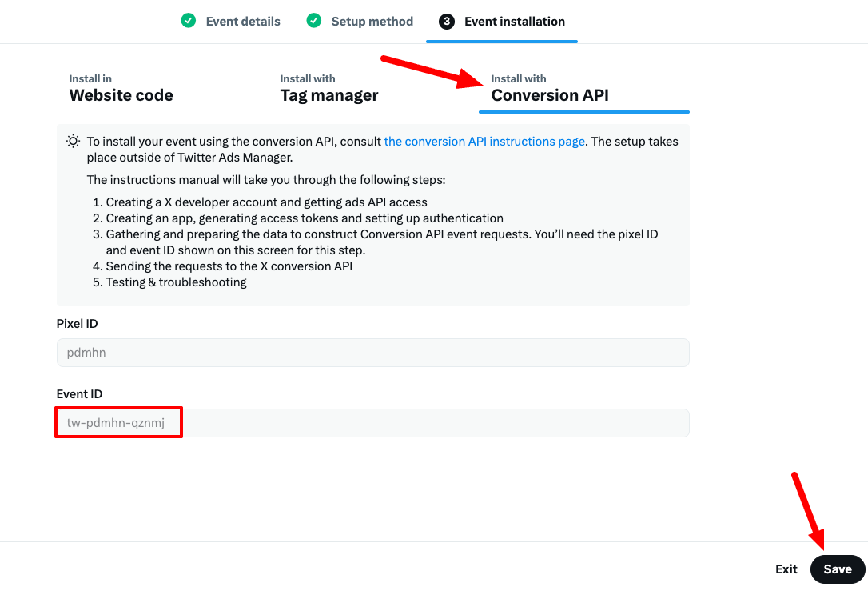Click the Event ID field
The width and height of the screenshot is (868, 595).
[373, 423]
